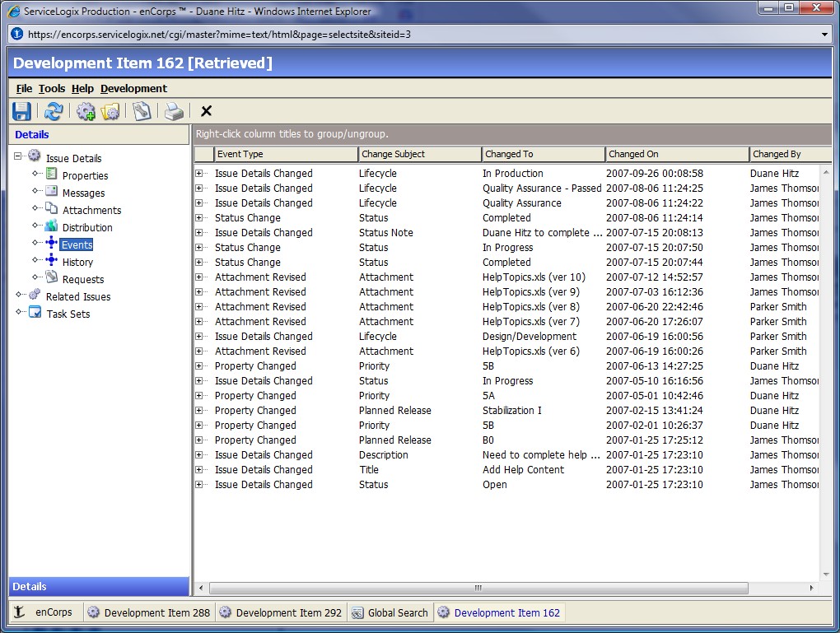Click the vertical scrollbar down arrow
Screen dimensions: 840x633
click(825, 574)
